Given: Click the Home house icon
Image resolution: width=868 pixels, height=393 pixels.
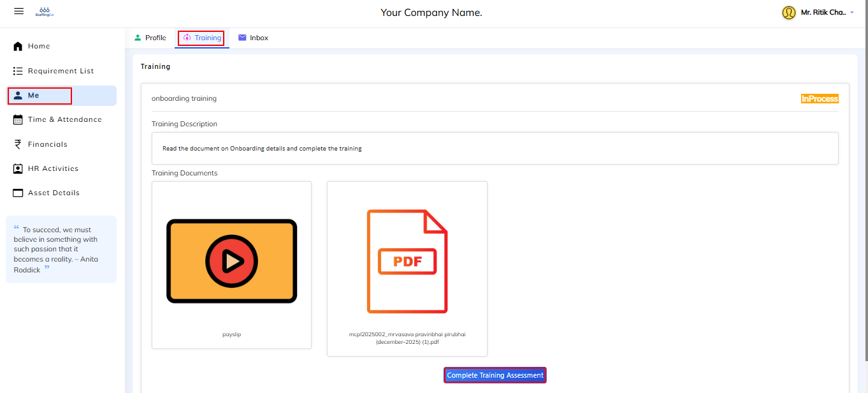Looking at the screenshot, I should click(18, 47).
